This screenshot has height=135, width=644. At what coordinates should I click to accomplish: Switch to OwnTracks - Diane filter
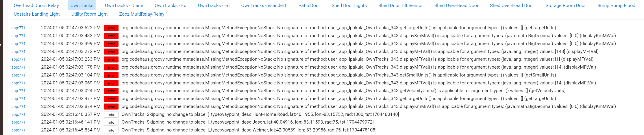pos(124,5)
